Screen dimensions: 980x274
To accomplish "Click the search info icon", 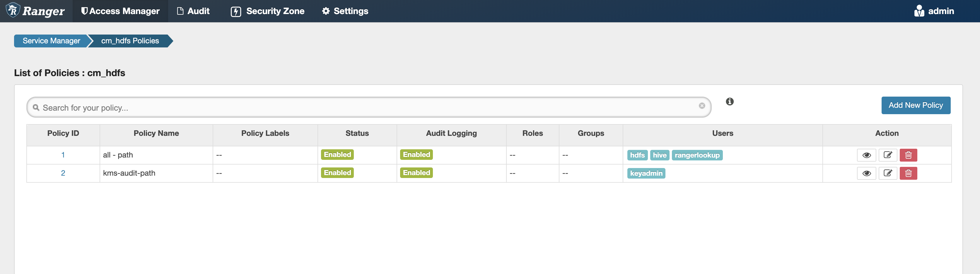I will point(729,102).
